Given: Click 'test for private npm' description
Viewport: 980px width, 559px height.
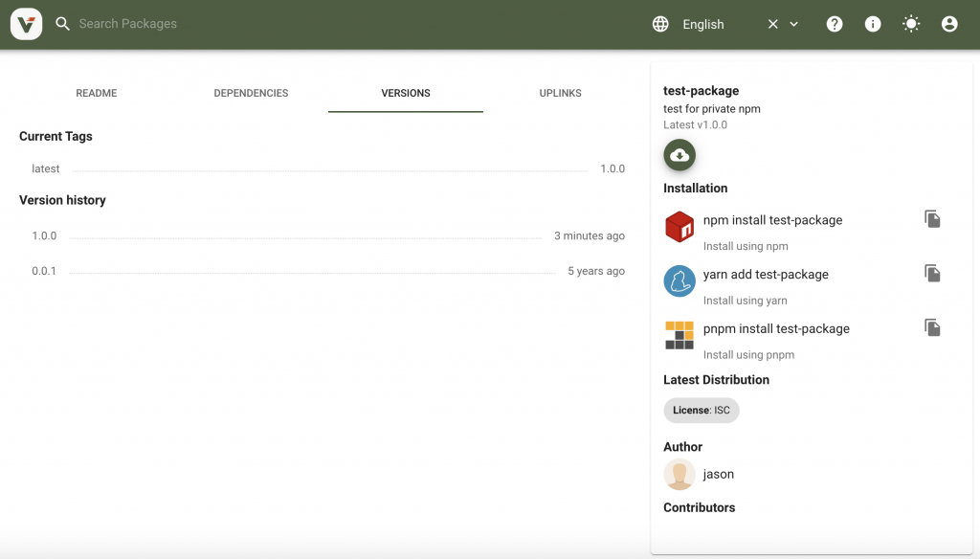Looking at the screenshot, I should (x=712, y=109).
